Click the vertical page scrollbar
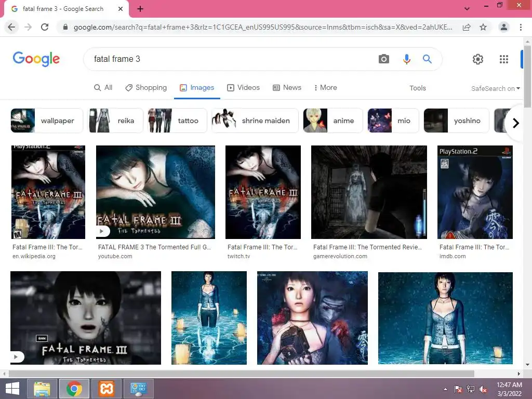Image resolution: width=532 pixels, height=399 pixels. pyautogui.click(x=527, y=77)
